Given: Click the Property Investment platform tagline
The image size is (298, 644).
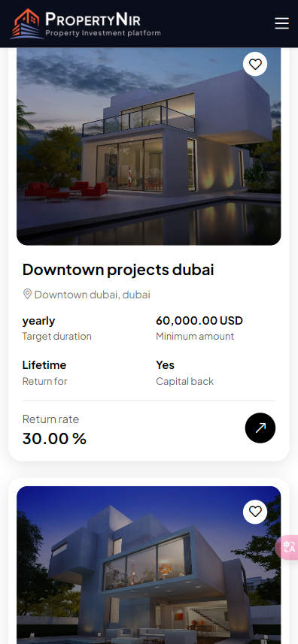Looking at the screenshot, I should [103, 33].
